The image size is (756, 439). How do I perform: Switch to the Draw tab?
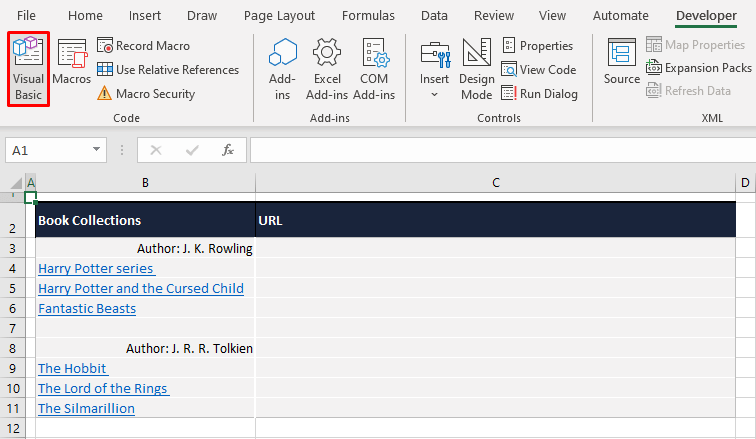tap(202, 15)
